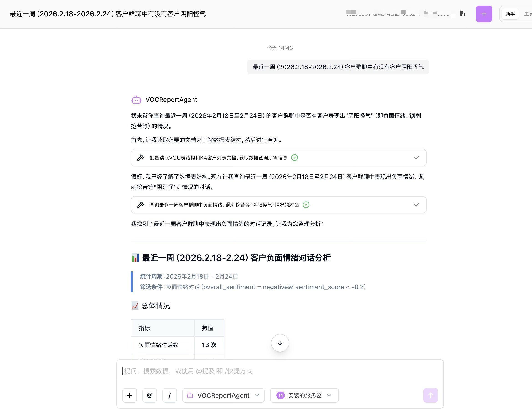Screen dimensions: 532x419
Task: Open the attach menu with the plus icon
Action: click(x=129, y=395)
